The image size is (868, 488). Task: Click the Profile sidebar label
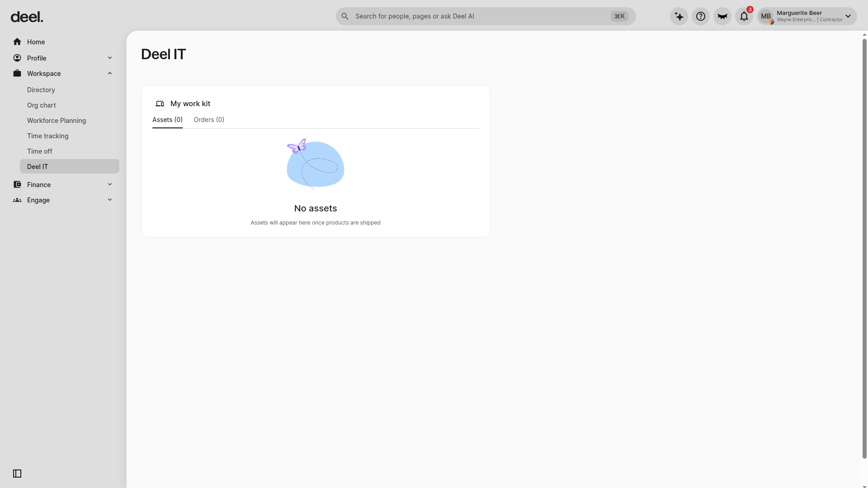point(37,58)
